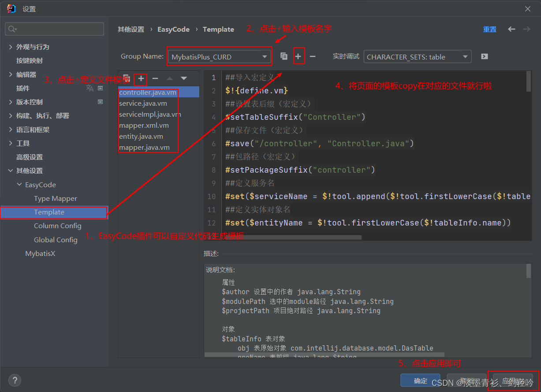
Task: Collapse the 其他设置 tree node
Action: coord(11,170)
